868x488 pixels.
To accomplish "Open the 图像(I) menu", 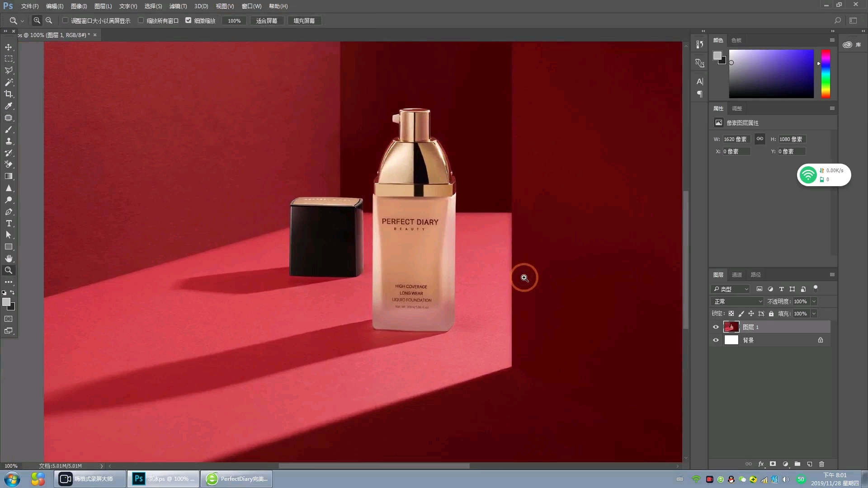I will click(x=79, y=6).
